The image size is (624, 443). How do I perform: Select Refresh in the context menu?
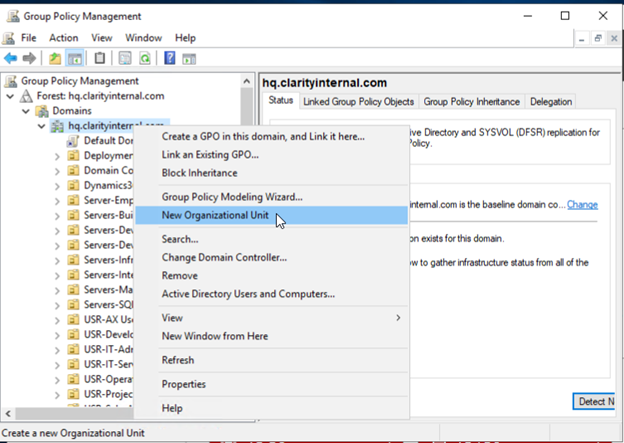coord(271,360)
